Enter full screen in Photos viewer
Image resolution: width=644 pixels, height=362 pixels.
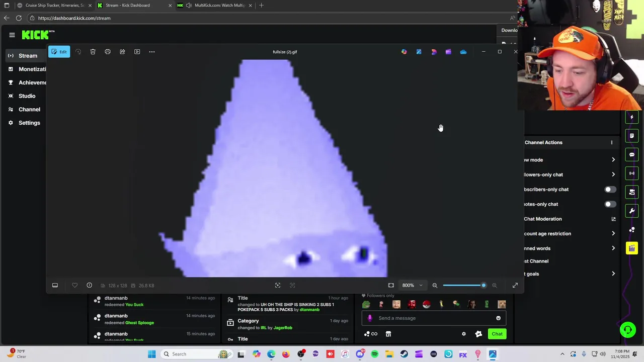click(515, 286)
